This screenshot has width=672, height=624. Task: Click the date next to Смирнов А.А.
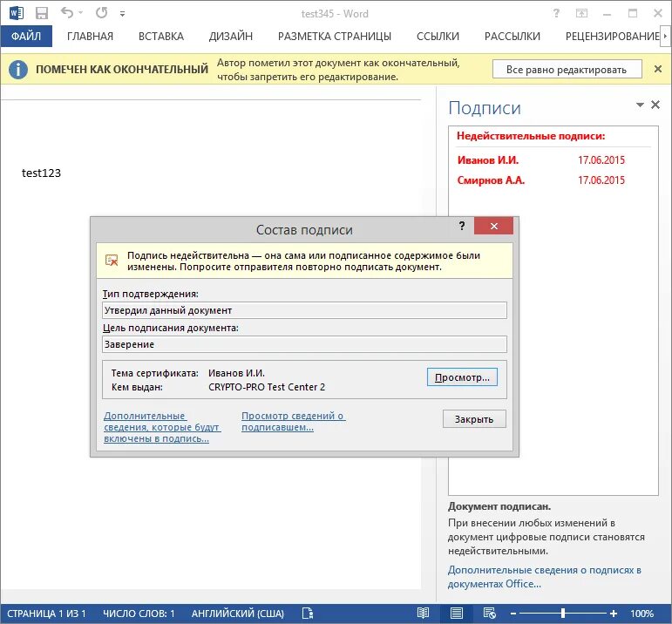(x=601, y=180)
